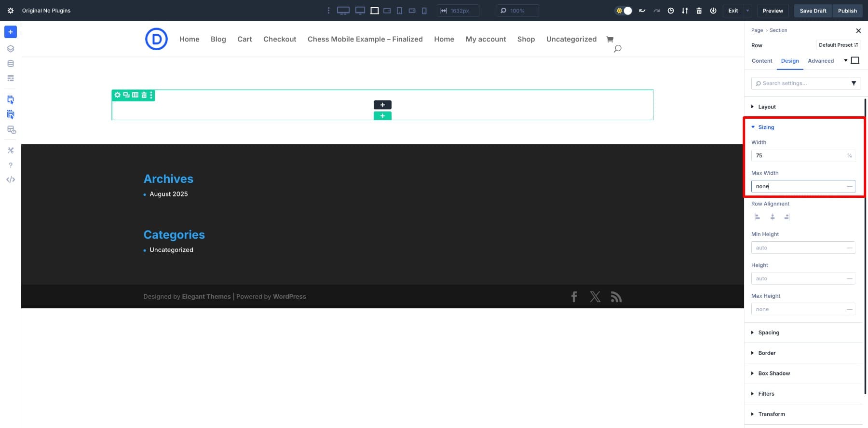Click the Width input field

(798, 156)
